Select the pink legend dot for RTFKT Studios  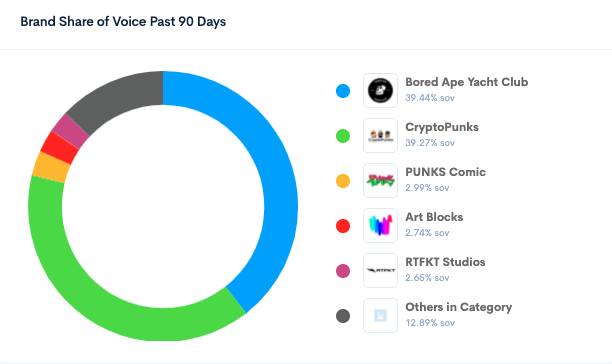point(343,271)
